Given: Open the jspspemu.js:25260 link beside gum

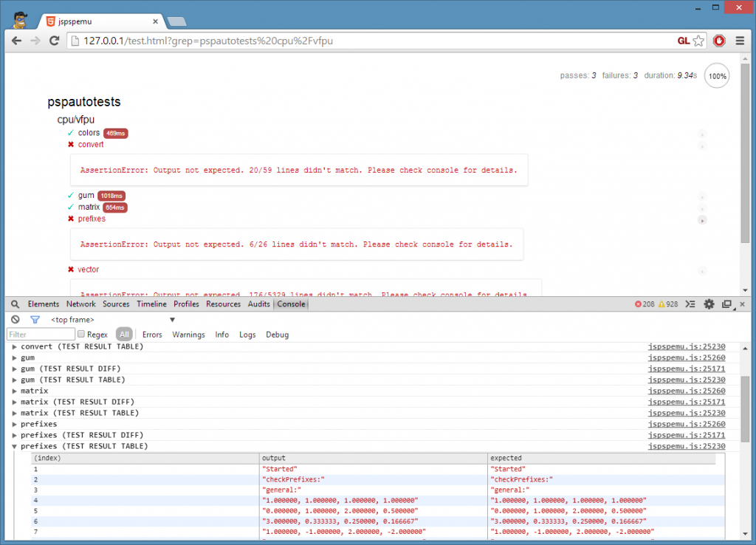Looking at the screenshot, I should tap(686, 357).
